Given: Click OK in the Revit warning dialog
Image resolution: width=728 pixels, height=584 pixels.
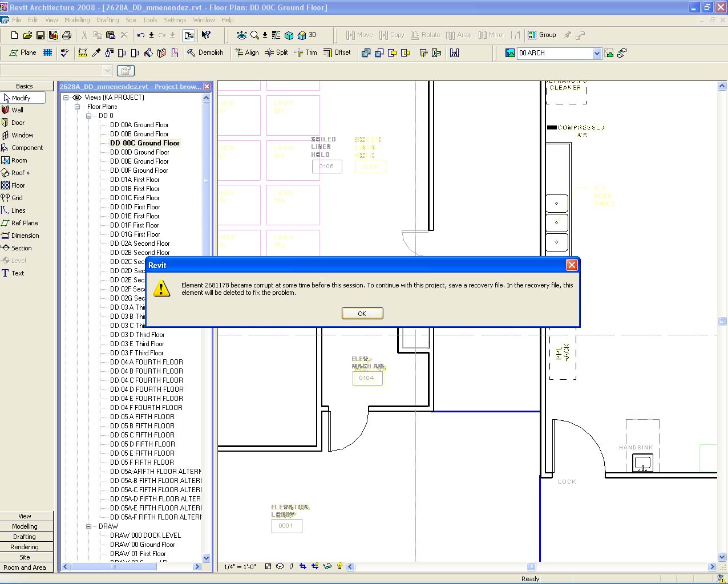Looking at the screenshot, I should (362, 314).
